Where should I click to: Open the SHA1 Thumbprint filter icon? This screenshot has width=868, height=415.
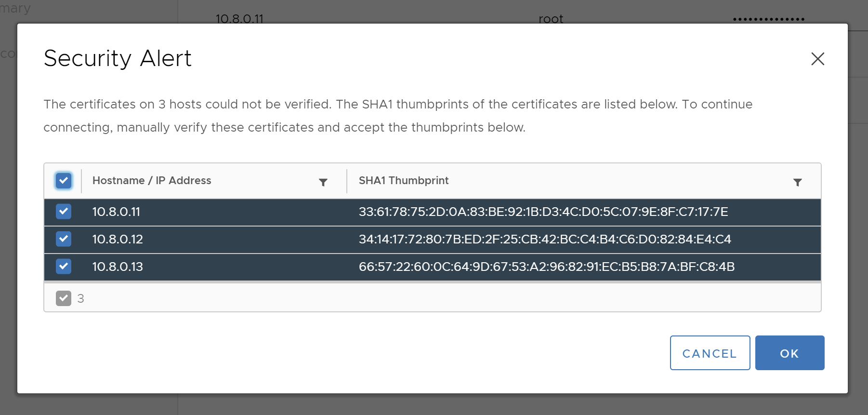[798, 182]
